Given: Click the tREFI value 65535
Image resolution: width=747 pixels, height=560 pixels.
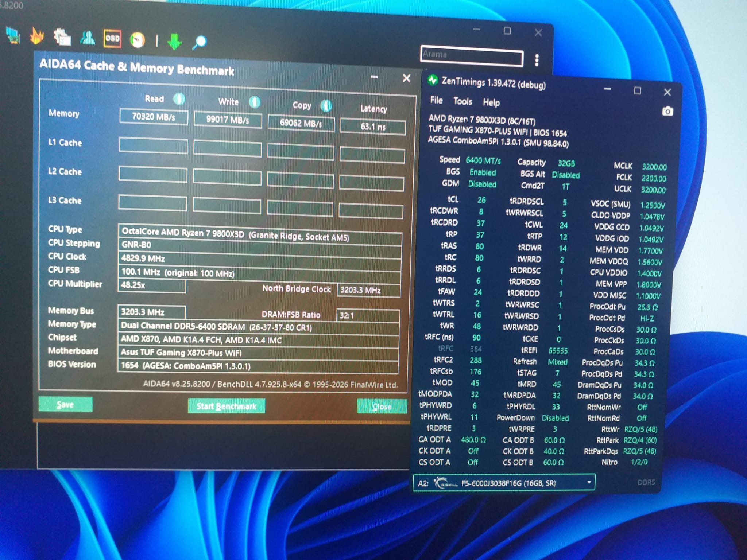Looking at the screenshot, I should point(558,351).
